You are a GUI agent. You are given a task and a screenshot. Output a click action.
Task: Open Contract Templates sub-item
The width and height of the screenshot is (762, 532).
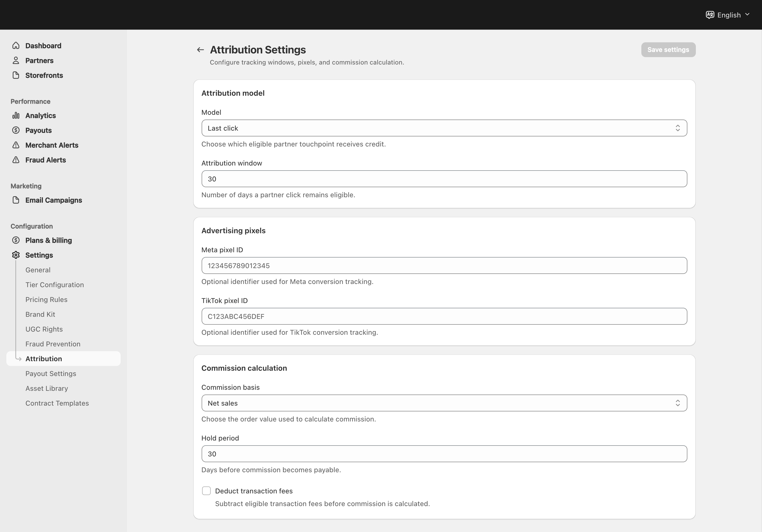point(57,403)
